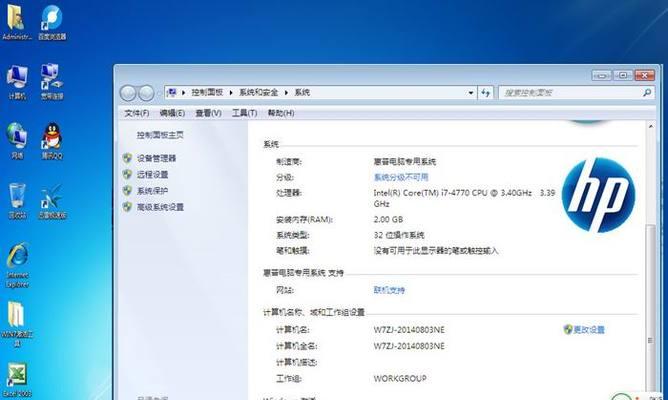Open the 查看(V) menu
Viewport: 668px width, 400px height.
pos(208,113)
